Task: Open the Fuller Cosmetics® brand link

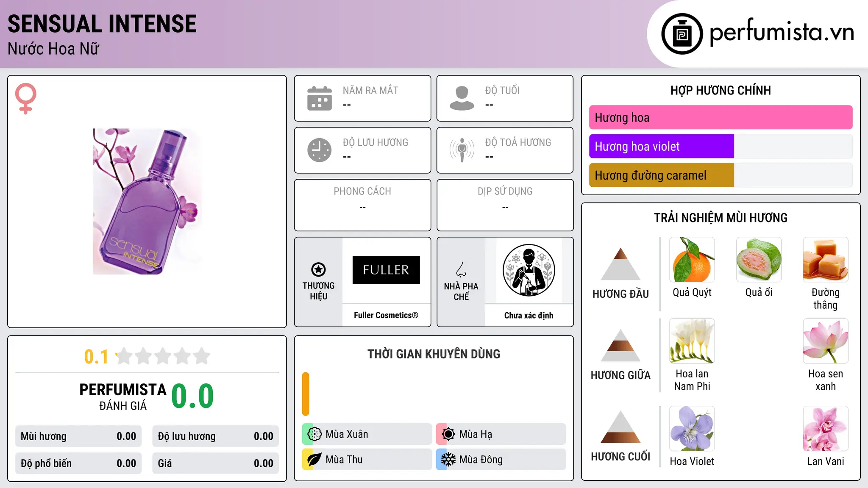Action: point(386,315)
